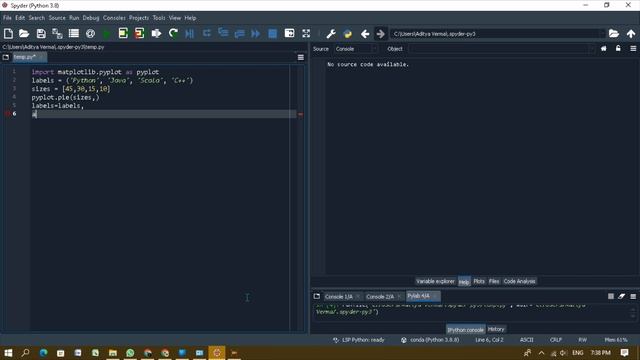Maximize the current pane
Viewport: 640px width, 360px height.
click(289, 33)
